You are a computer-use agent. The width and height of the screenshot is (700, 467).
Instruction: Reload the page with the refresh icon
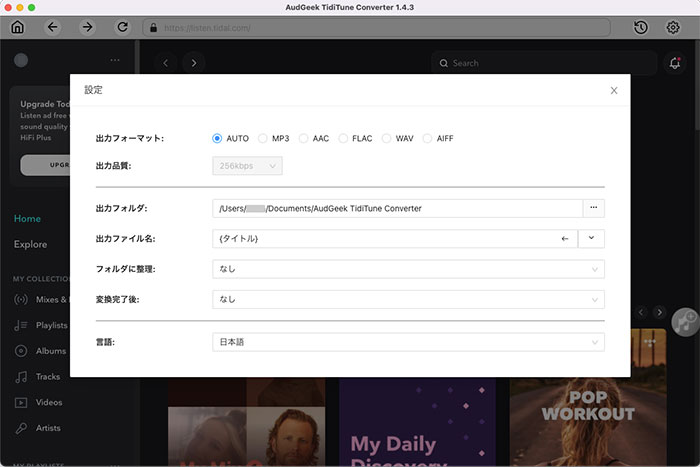coord(122,27)
